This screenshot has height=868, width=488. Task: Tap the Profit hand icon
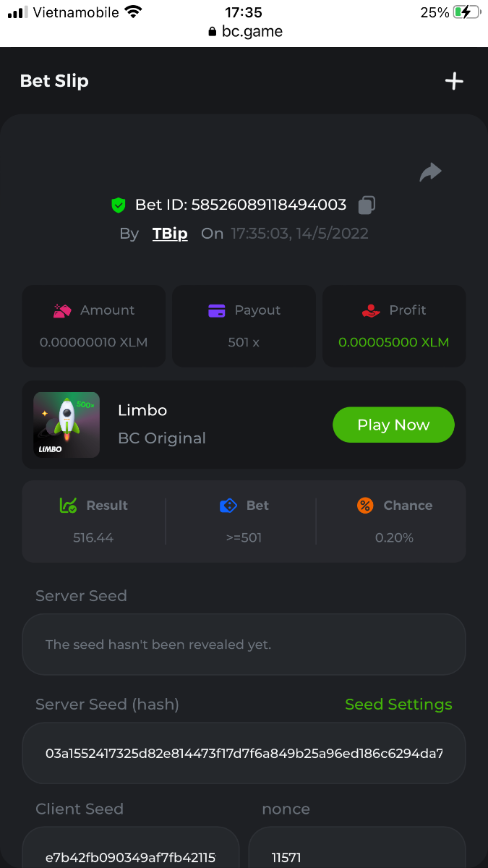371,310
